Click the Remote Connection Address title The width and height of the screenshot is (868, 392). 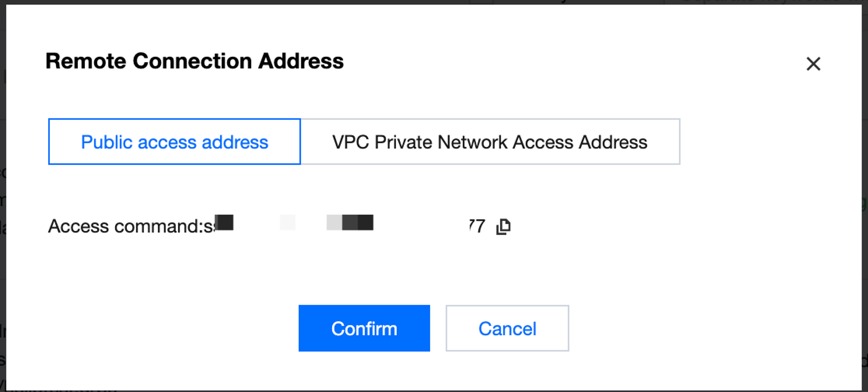(x=194, y=61)
